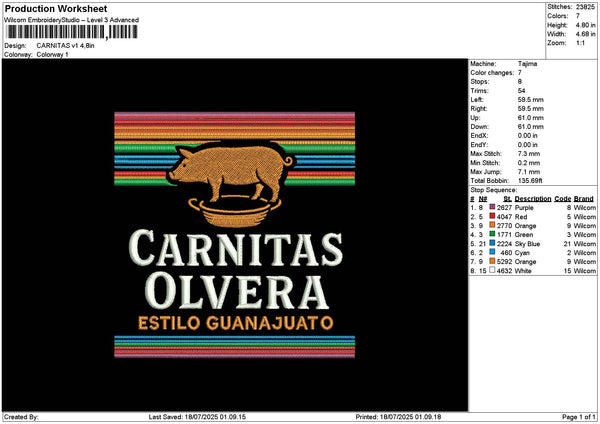
Task: Click the Zoom value '1:1'
Action: tap(580, 43)
